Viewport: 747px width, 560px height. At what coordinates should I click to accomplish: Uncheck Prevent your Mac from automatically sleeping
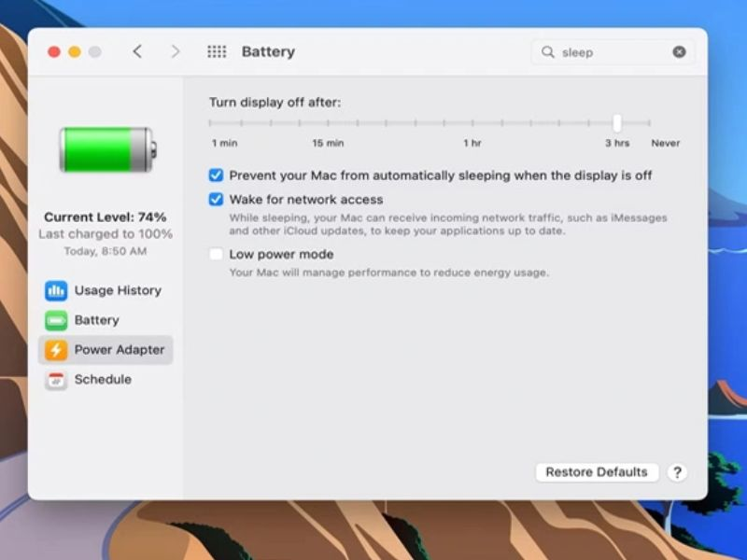(x=216, y=175)
